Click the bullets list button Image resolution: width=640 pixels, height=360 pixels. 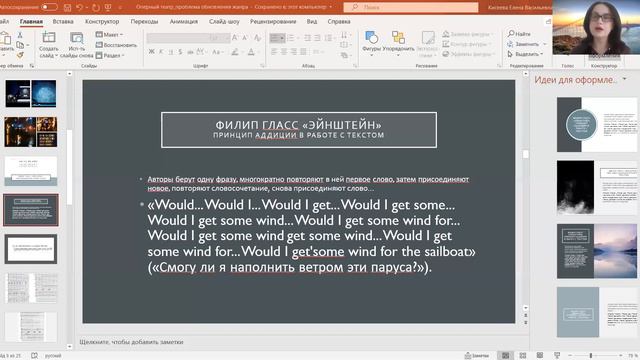coord(278,38)
